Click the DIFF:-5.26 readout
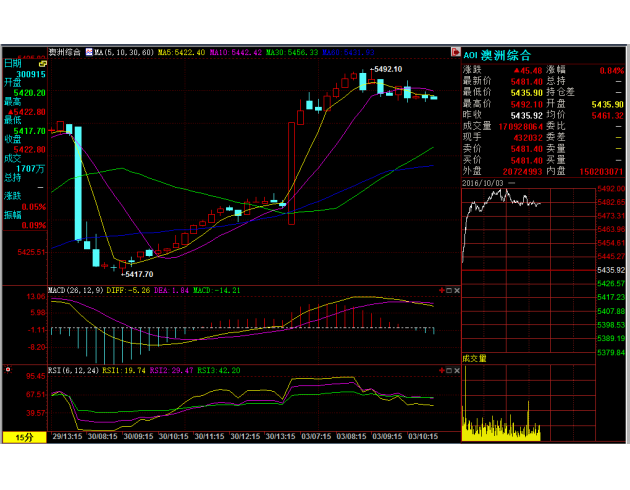This screenshot has width=630, height=490. [128, 290]
